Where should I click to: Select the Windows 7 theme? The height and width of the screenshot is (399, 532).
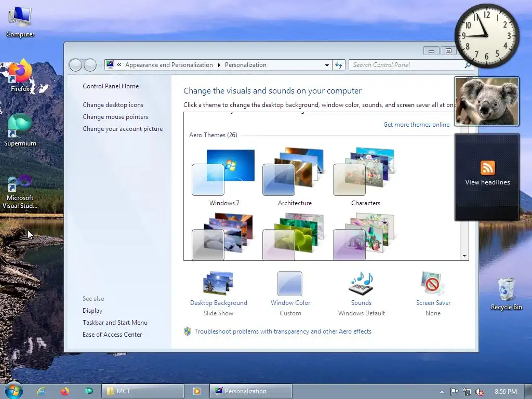(x=224, y=178)
